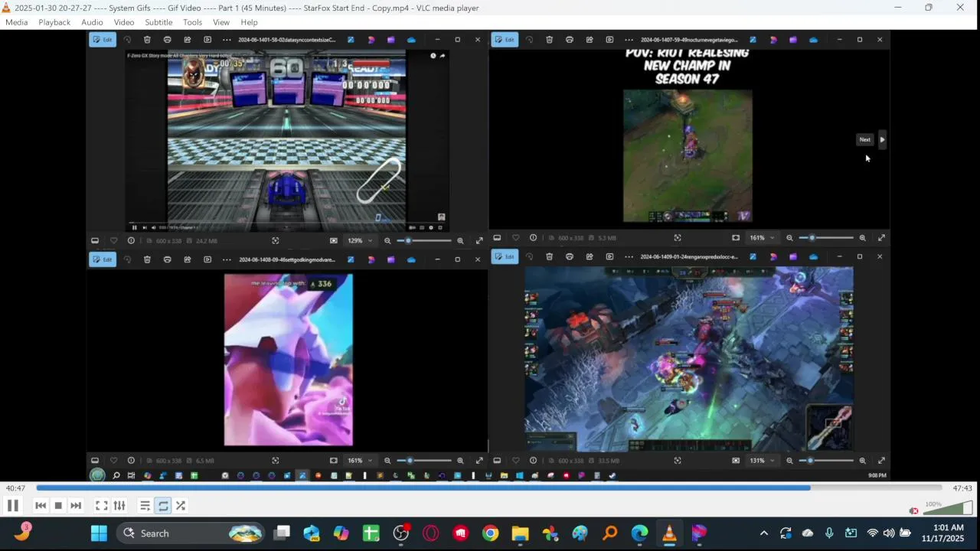
Task: Toggle the VLC playlist view
Action: coord(145,506)
